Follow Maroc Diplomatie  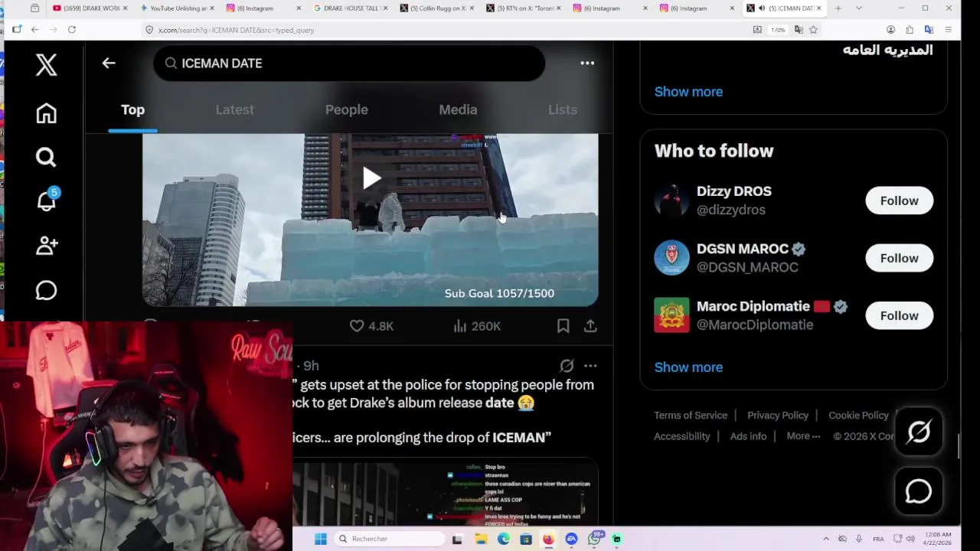pos(899,315)
